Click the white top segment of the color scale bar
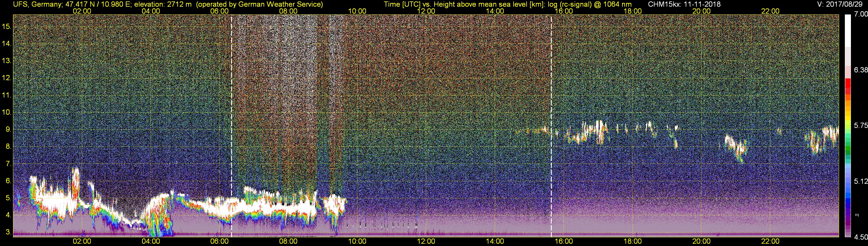868x246 pixels. 848,30
